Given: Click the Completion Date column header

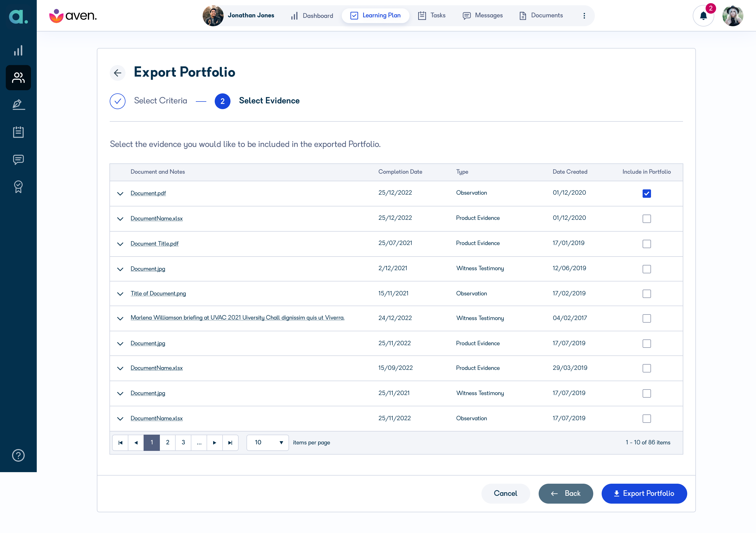Looking at the screenshot, I should point(400,172).
